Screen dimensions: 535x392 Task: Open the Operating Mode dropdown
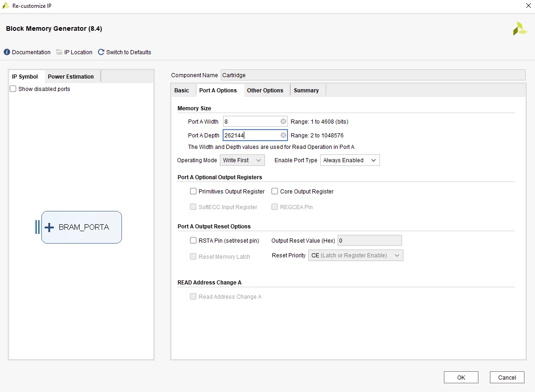coord(242,160)
